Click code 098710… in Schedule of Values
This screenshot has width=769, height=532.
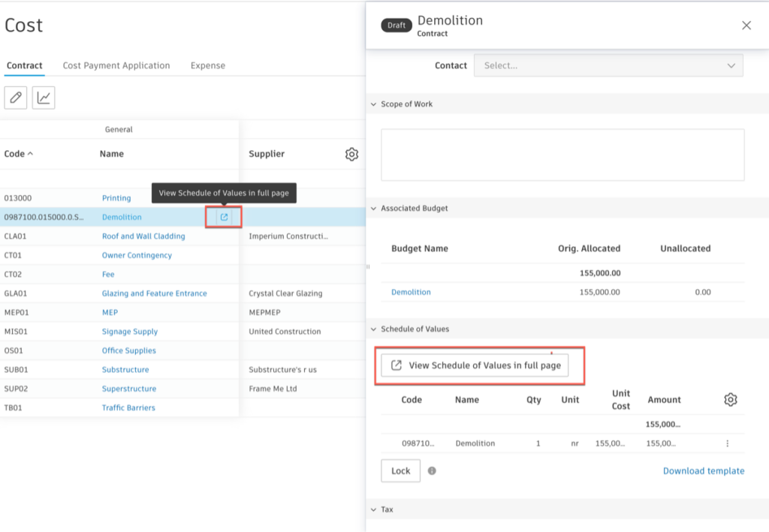click(418, 443)
